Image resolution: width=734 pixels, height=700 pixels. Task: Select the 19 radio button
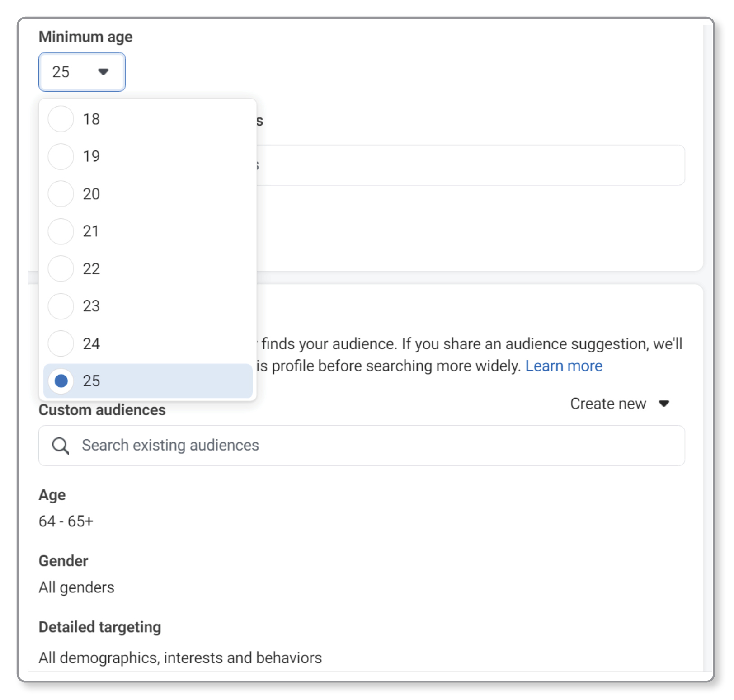coord(61,156)
